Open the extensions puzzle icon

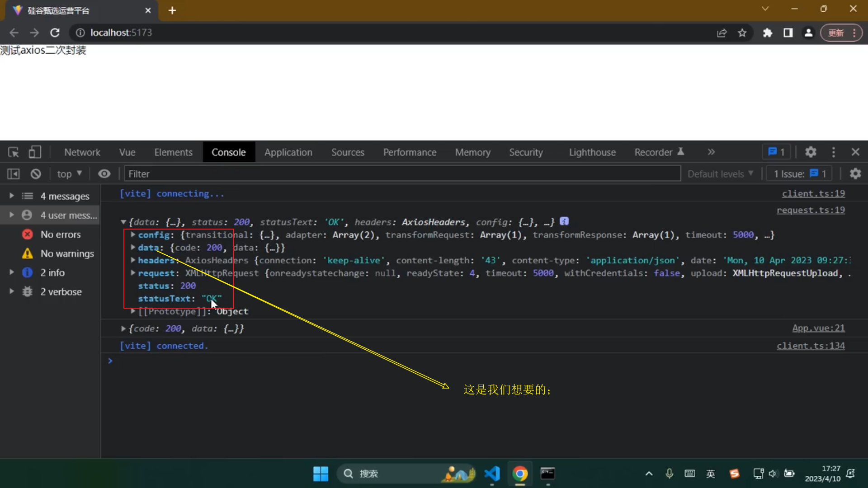pyautogui.click(x=768, y=33)
